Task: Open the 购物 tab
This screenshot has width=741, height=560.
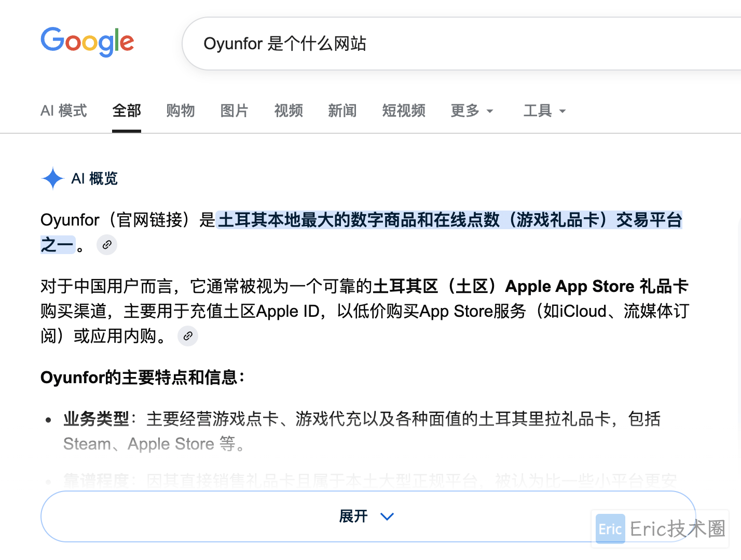Action: [x=181, y=110]
